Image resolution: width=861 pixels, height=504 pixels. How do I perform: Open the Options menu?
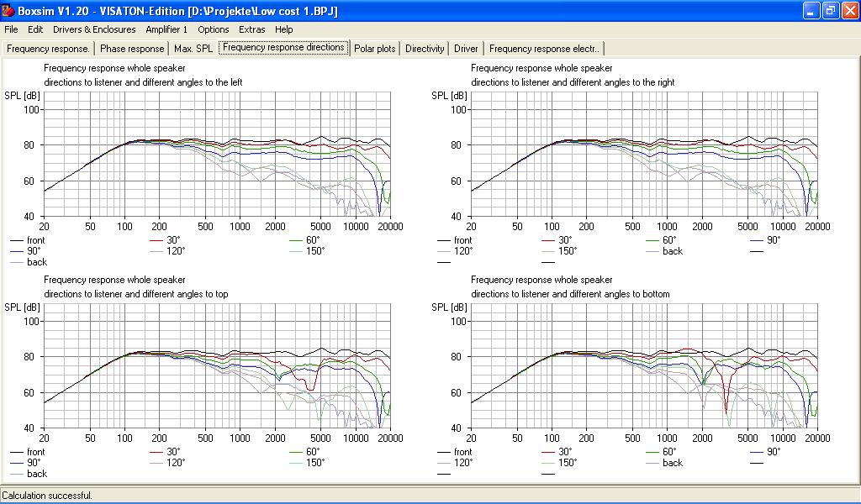pos(213,29)
